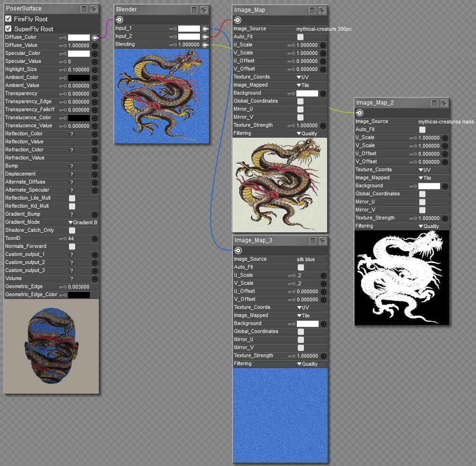Click the Image_Source silk blue file name

(x=305, y=259)
